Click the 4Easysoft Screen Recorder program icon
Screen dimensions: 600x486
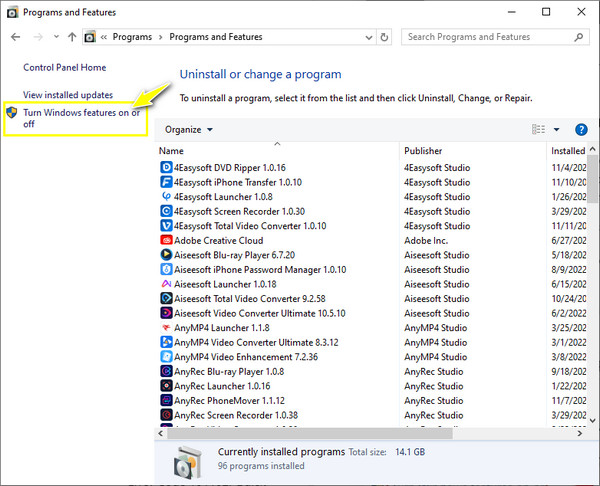[x=166, y=211]
